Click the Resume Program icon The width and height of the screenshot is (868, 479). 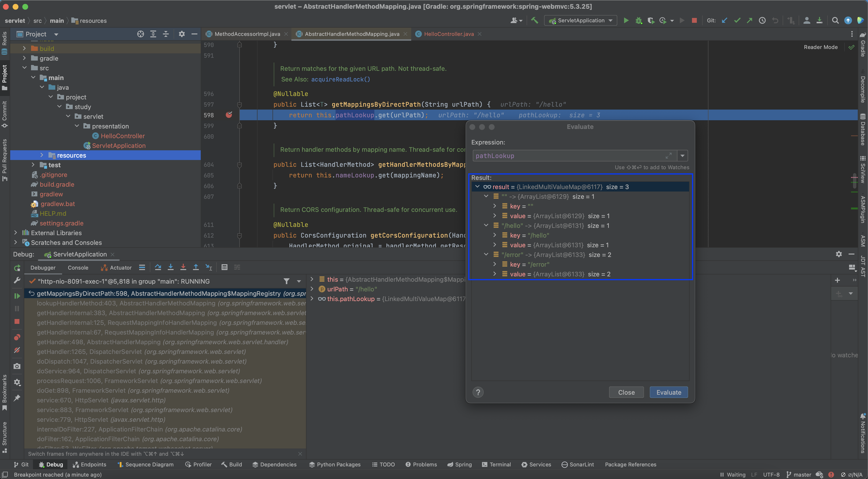click(x=17, y=296)
